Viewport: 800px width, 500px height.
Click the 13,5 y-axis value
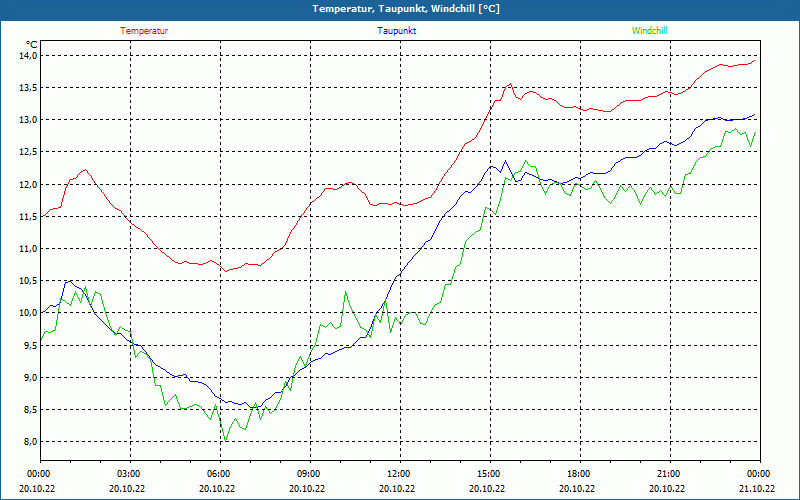coord(29,88)
